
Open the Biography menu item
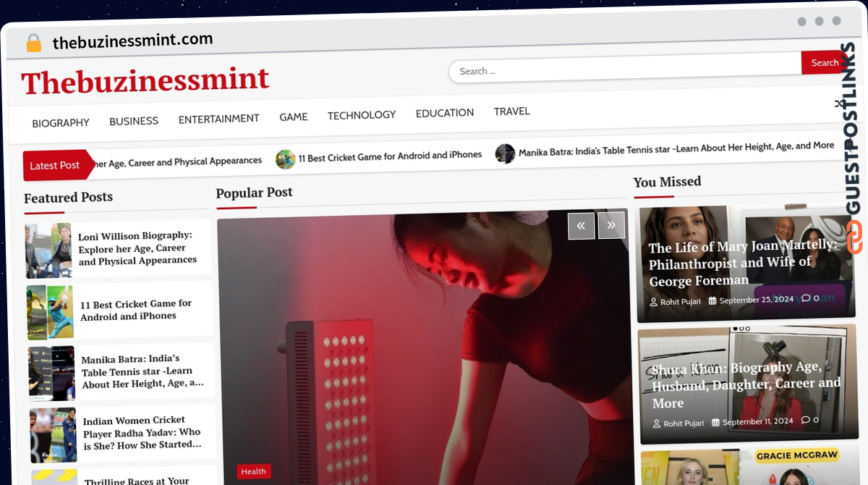[61, 123]
